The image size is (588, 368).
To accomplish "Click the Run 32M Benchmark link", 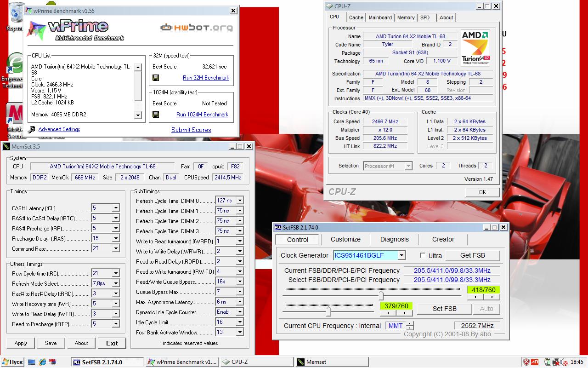I will [206, 78].
